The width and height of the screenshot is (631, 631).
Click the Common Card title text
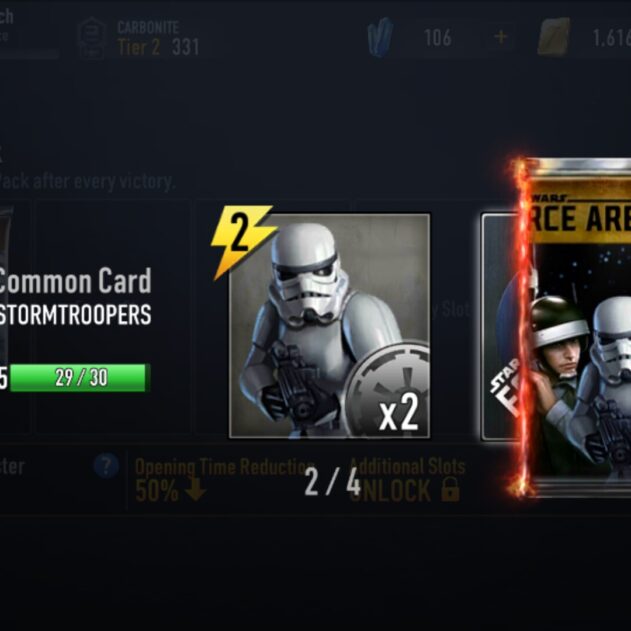pos(75,280)
